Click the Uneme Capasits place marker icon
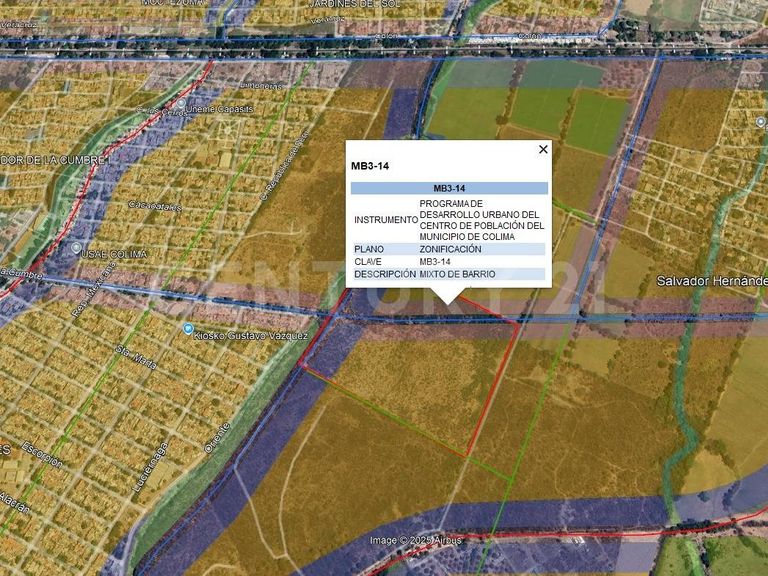The height and width of the screenshot is (576, 768). click(x=181, y=103)
